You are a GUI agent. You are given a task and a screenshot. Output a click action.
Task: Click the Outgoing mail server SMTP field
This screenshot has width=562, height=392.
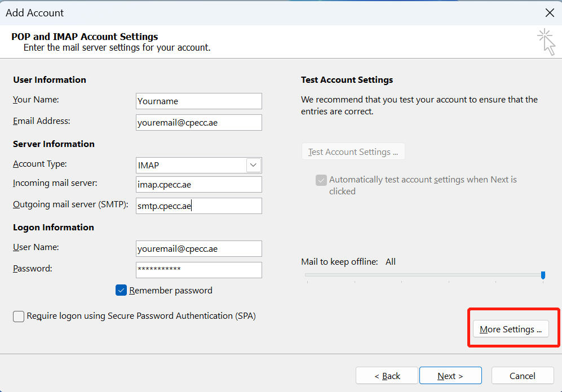(x=199, y=206)
